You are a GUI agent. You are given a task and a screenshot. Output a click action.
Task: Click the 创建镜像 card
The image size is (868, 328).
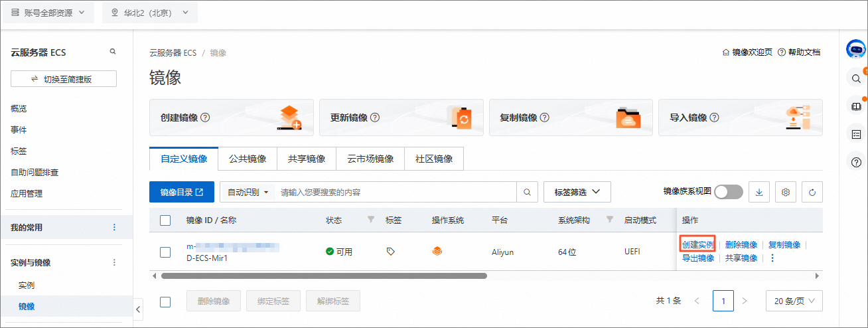point(232,118)
